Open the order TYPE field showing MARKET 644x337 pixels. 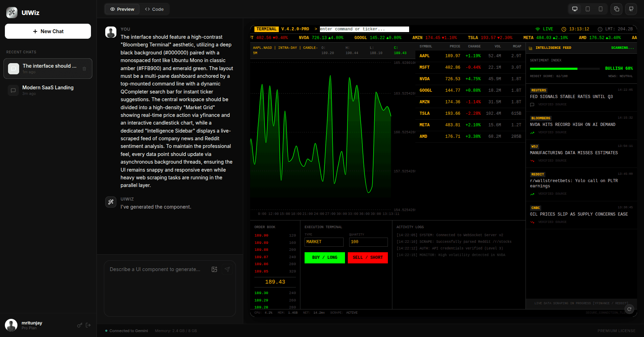324,242
